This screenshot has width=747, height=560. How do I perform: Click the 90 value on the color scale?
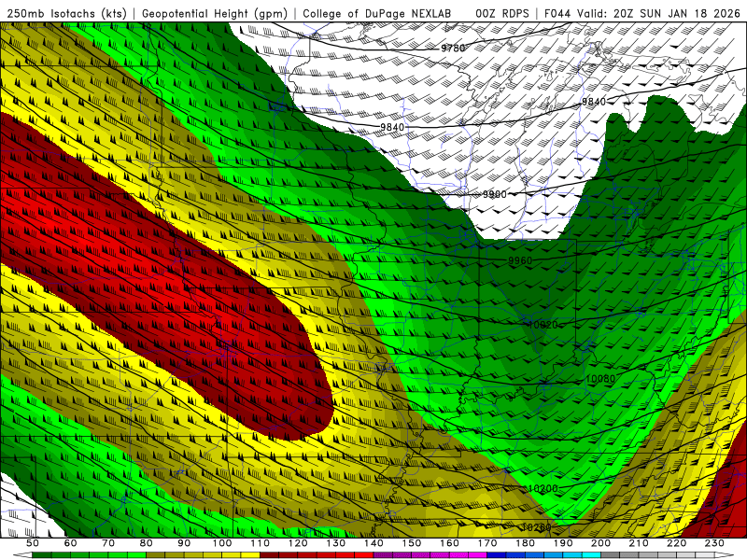tap(184, 543)
